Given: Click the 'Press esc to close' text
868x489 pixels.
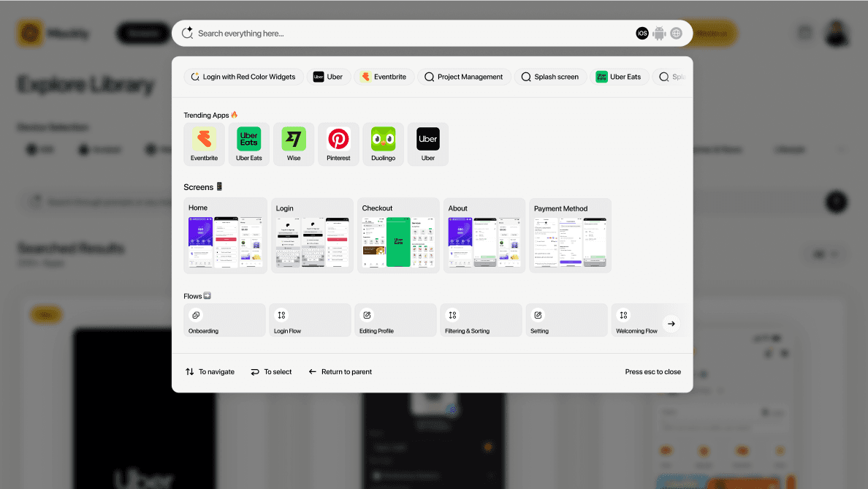Looking at the screenshot, I should point(652,371).
